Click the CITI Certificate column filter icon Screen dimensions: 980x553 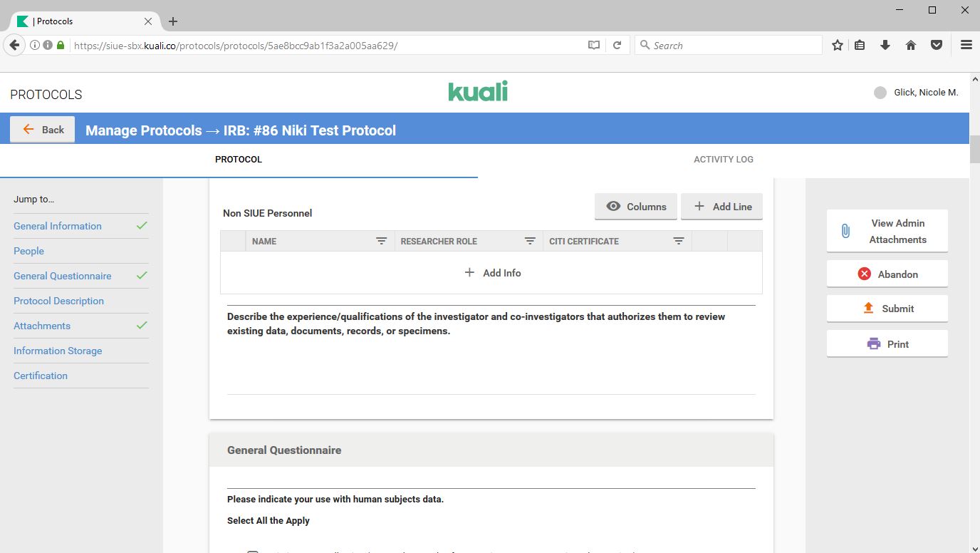point(679,242)
